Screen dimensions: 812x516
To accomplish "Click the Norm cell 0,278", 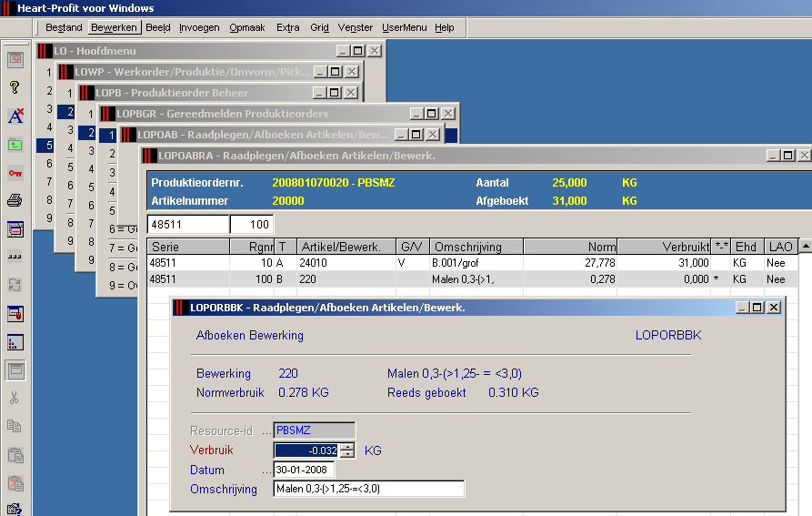I will point(570,279).
